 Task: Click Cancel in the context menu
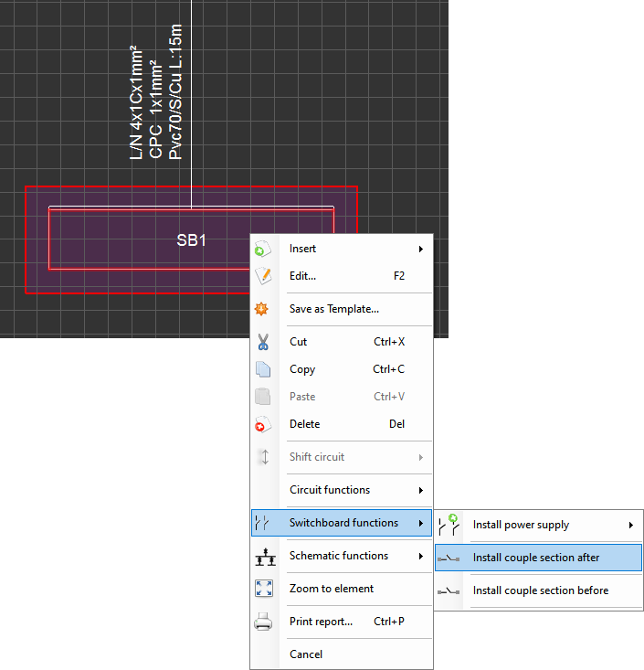(342, 654)
